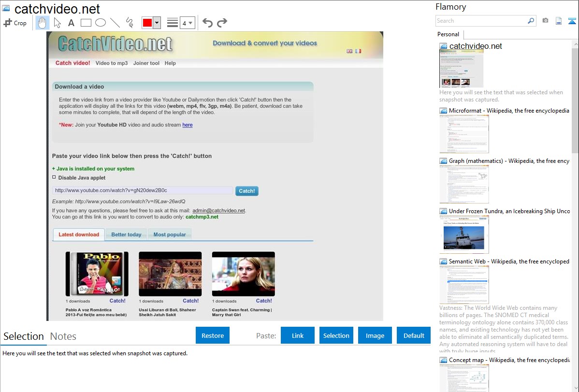Click the line thickness icon
This screenshot has width=579, height=392.
pyautogui.click(x=173, y=23)
